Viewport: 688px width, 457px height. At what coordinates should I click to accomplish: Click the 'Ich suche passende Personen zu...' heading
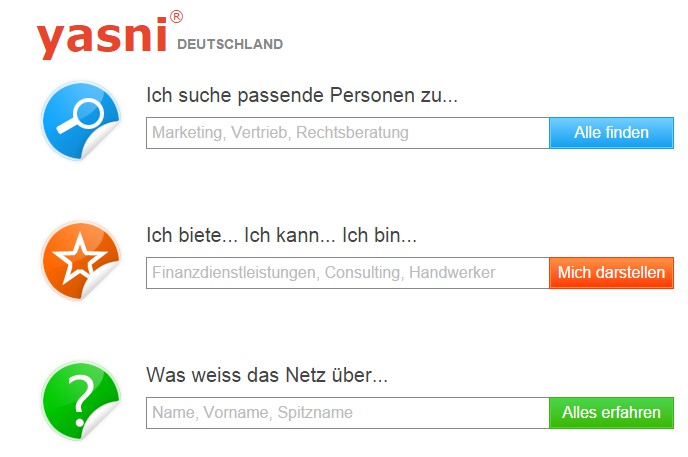pos(301,97)
